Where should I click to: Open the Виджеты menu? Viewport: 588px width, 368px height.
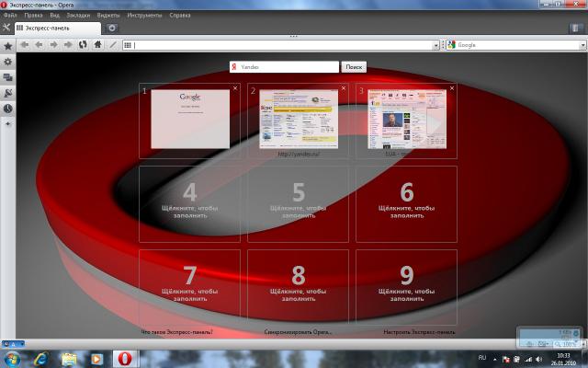108,16
